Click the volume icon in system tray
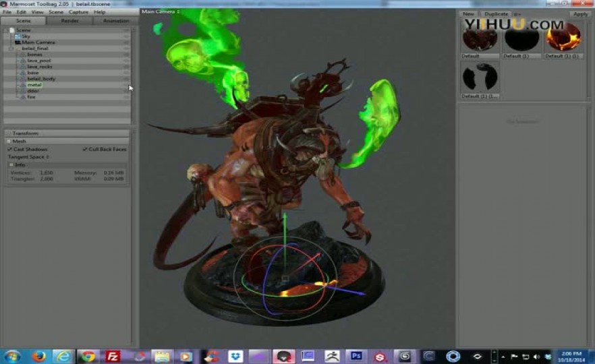 coord(536,357)
